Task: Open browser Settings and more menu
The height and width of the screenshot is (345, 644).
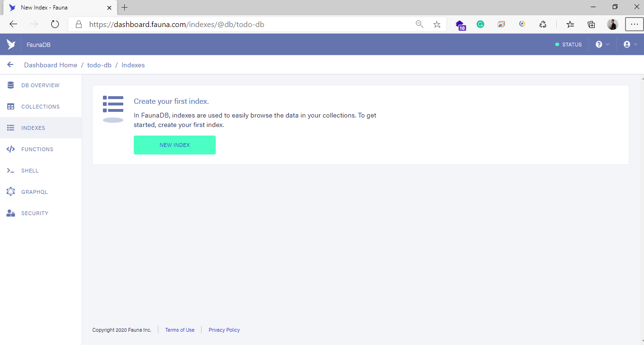Action: [x=634, y=24]
